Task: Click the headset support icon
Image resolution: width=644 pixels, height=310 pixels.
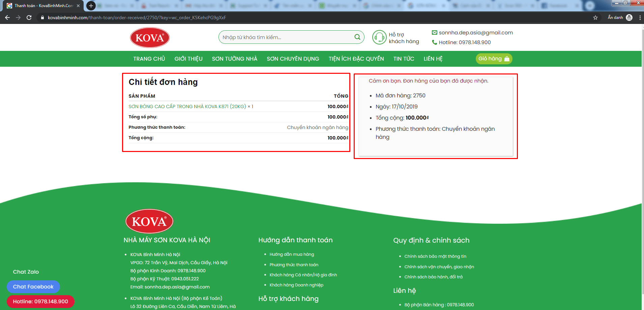Action: pyautogui.click(x=379, y=37)
